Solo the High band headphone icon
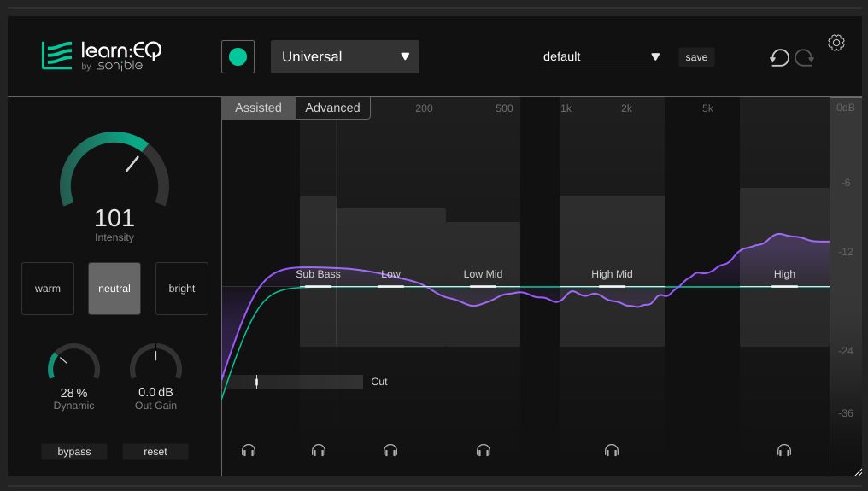Screen dimensions: 868x491 point(784,450)
